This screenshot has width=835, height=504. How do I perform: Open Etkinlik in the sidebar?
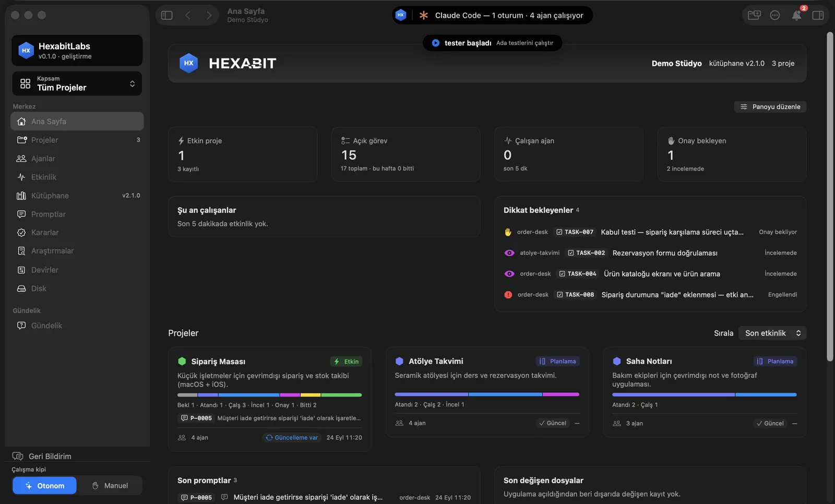(77, 177)
